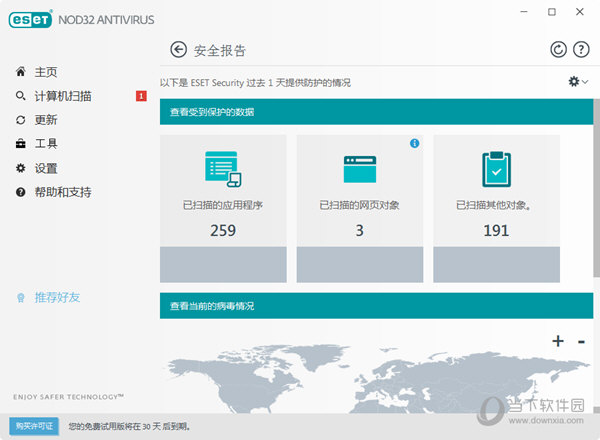Click the scanned web objects browser icon
The width and height of the screenshot is (600, 440).
click(x=359, y=169)
